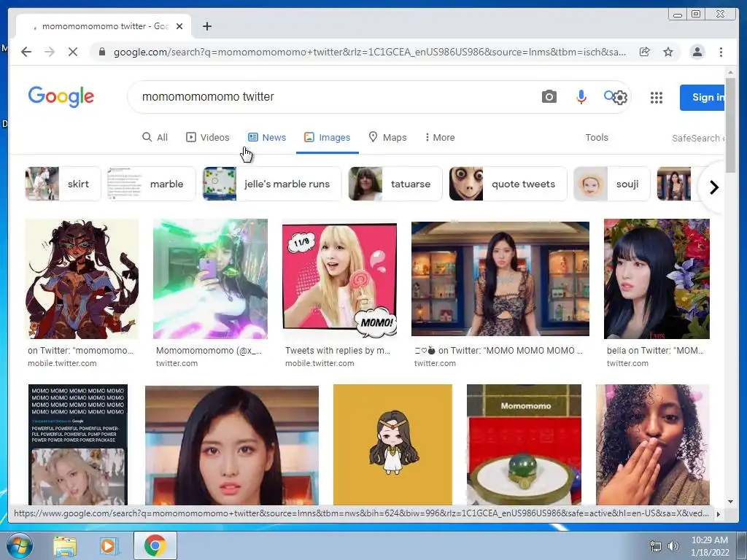Image resolution: width=747 pixels, height=560 pixels.
Task: Filter images by tatuarse chip
Action: 395,184
